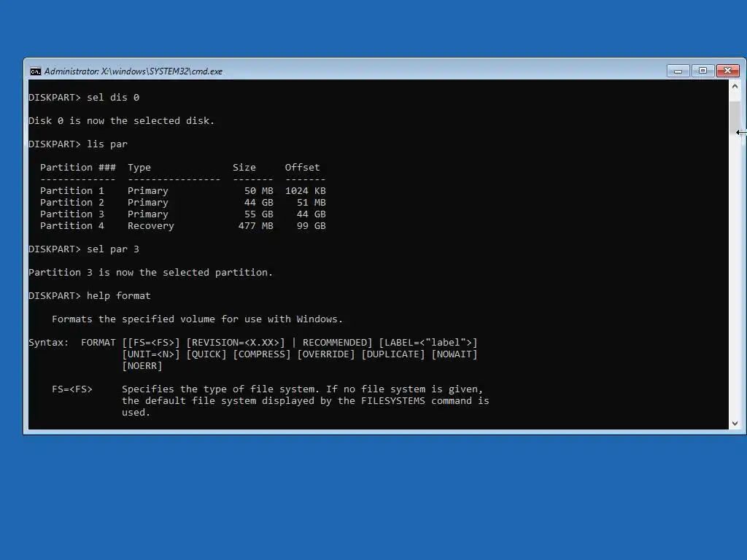Click the 'Partition ###' column header
The height and width of the screenshot is (560, 747).
77,168
